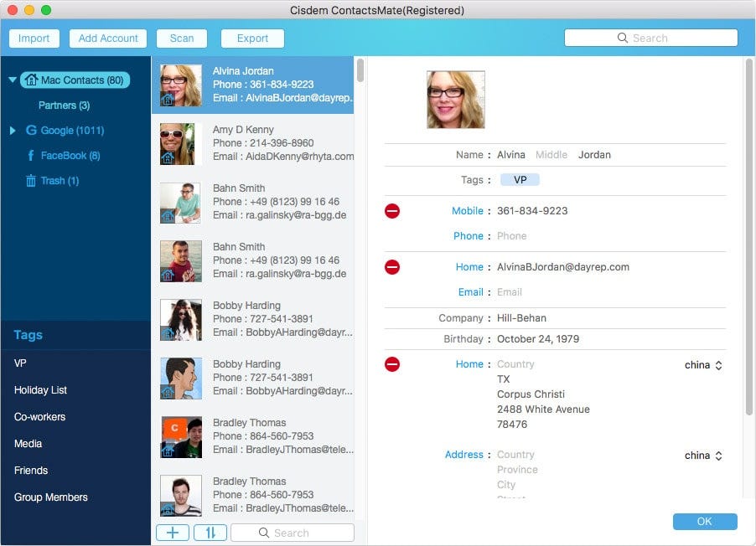Change the empty Email label type

(x=470, y=291)
